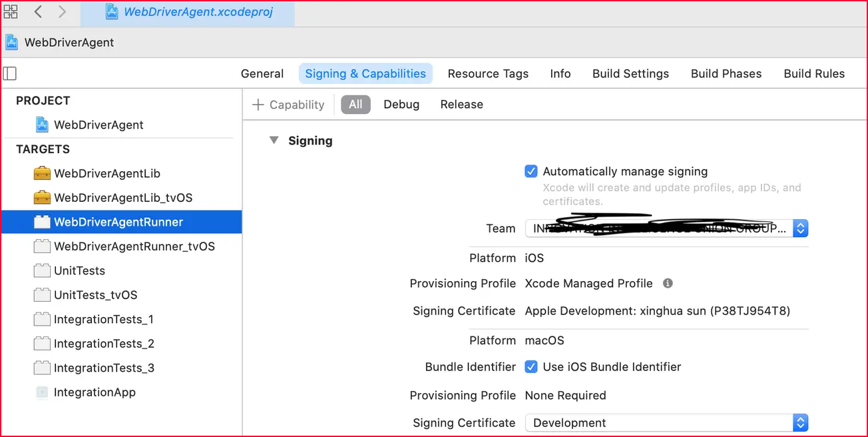Click the iOS platform value
The width and height of the screenshot is (868, 437).
(x=535, y=258)
